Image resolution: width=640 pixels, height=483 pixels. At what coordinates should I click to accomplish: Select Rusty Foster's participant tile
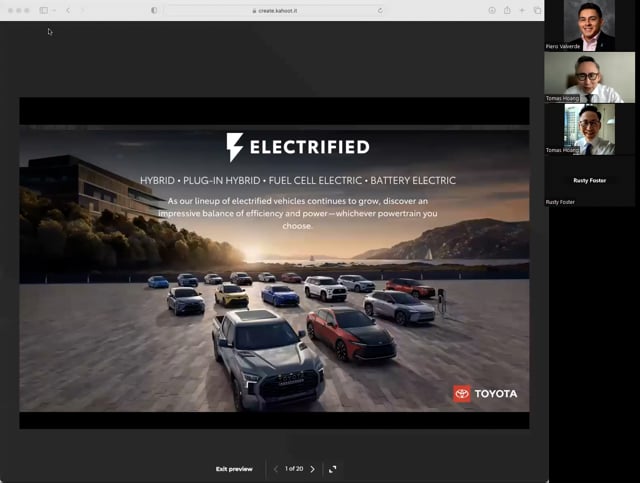589,181
